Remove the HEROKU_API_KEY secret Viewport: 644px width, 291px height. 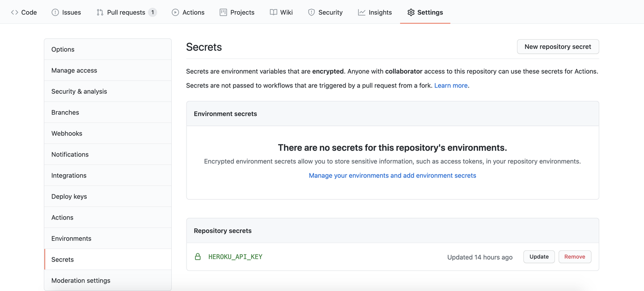[575, 257]
